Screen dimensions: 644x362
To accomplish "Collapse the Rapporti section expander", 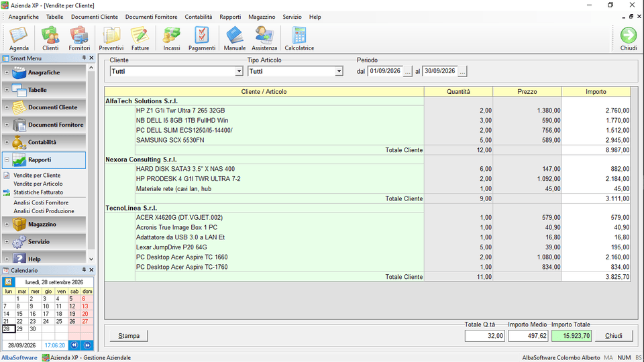I will click(x=7, y=160).
